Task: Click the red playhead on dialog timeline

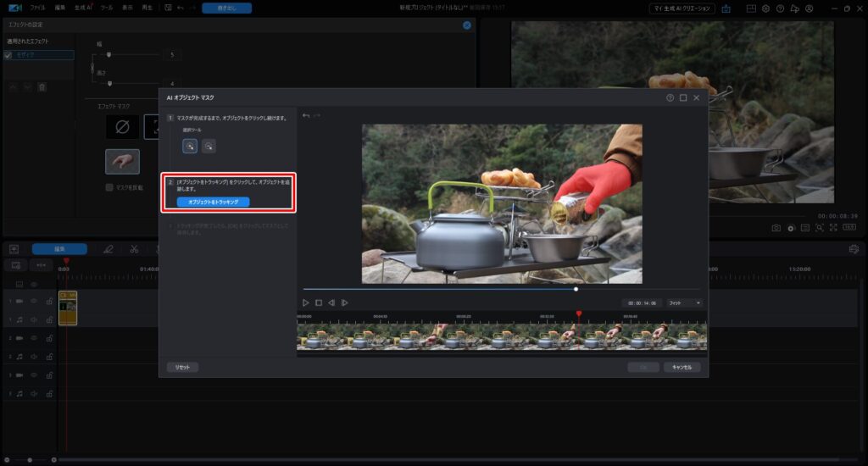Action: [579, 314]
